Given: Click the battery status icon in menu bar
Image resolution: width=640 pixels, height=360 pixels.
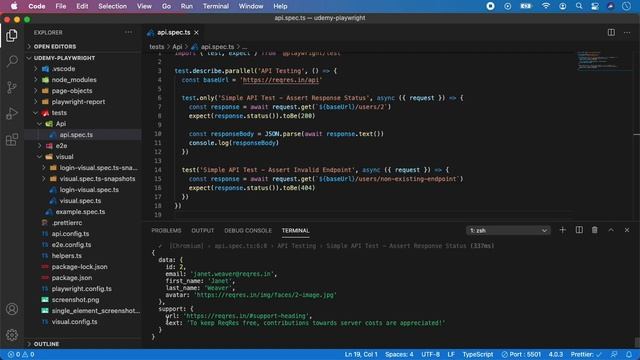Looking at the screenshot, I should point(526,6).
